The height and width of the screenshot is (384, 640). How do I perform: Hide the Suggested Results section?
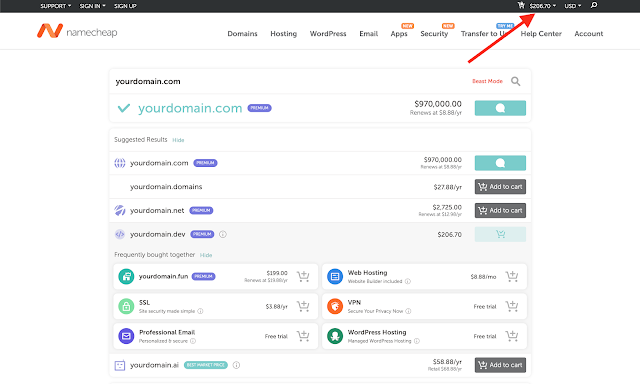click(178, 140)
